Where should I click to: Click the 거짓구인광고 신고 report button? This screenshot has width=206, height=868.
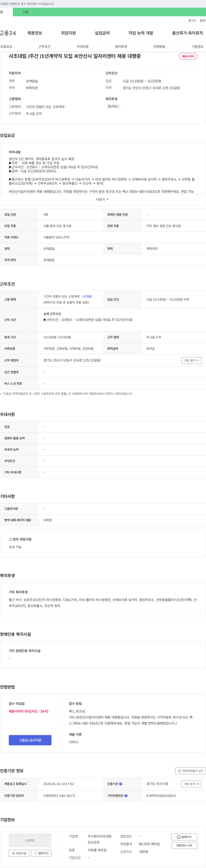[x=191, y=771]
